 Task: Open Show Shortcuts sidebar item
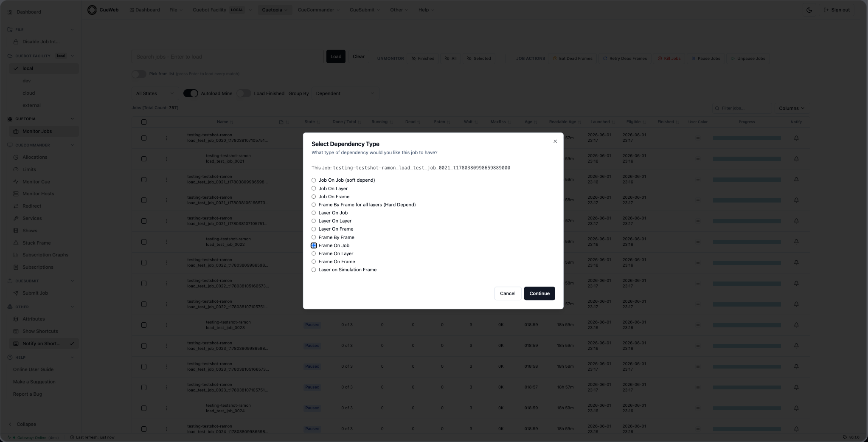point(40,331)
